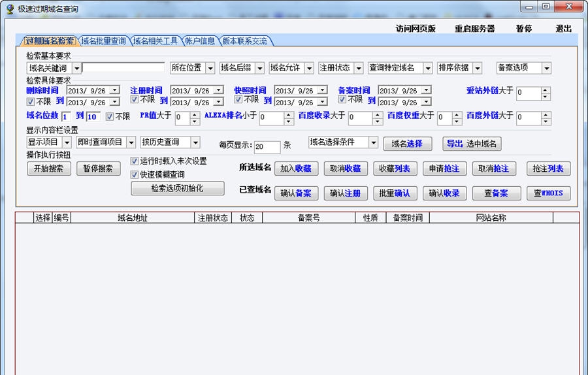Click 取消抢注 button
This screenshot has width=588, height=375.
pyautogui.click(x=494, y=169)
